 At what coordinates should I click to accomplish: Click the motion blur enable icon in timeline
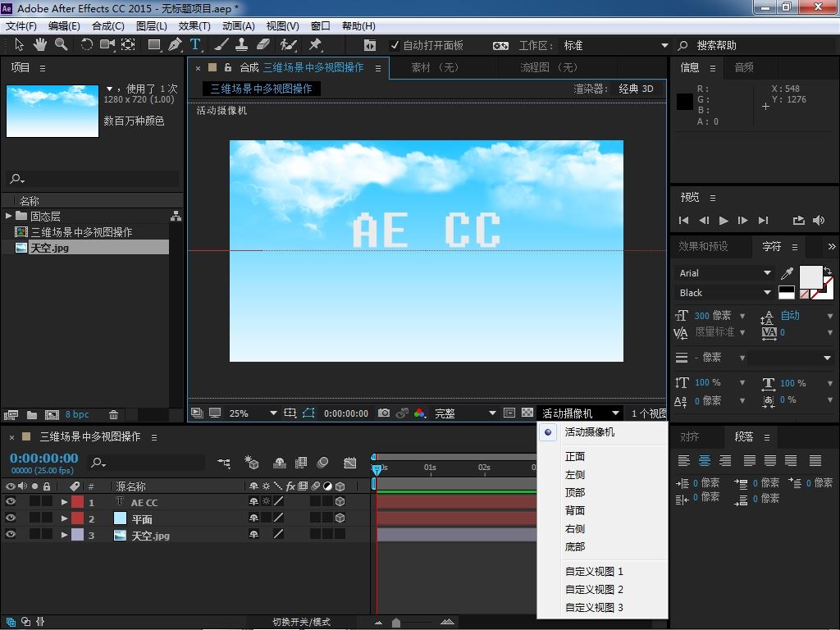pos(322,463)
